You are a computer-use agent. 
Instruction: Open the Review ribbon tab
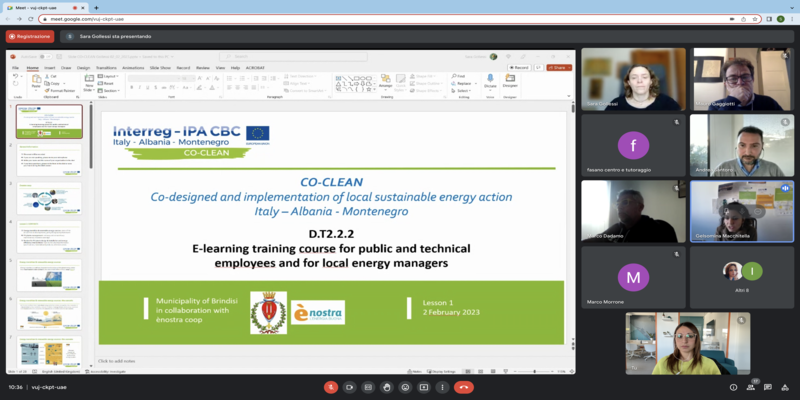(203, 67)
